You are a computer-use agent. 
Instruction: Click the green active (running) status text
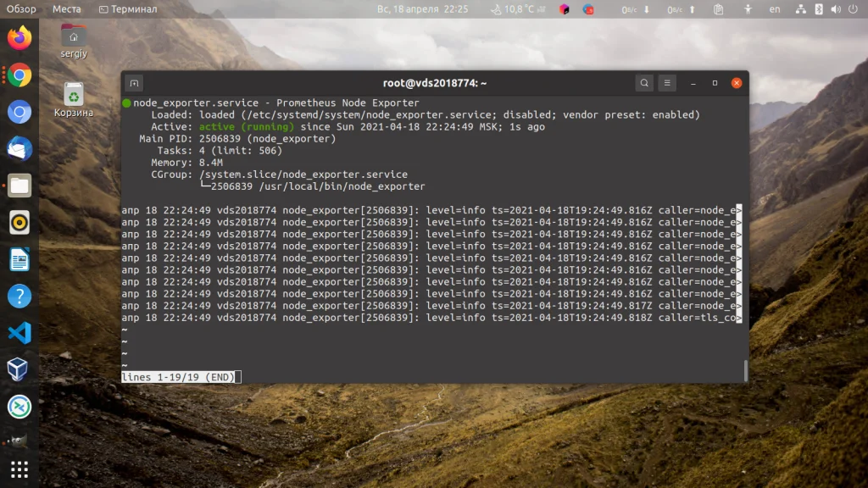247,127
